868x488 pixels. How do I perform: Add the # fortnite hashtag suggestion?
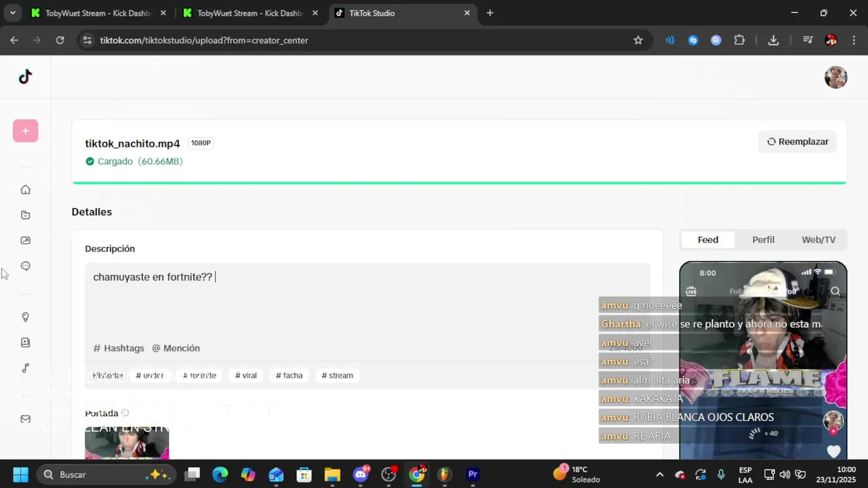click(x=199, y=375)
